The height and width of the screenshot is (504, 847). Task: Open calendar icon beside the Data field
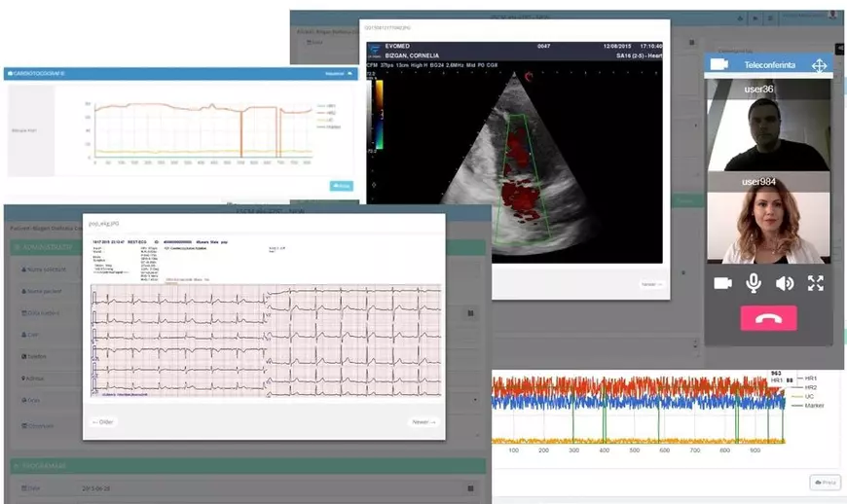pos(470,488)
